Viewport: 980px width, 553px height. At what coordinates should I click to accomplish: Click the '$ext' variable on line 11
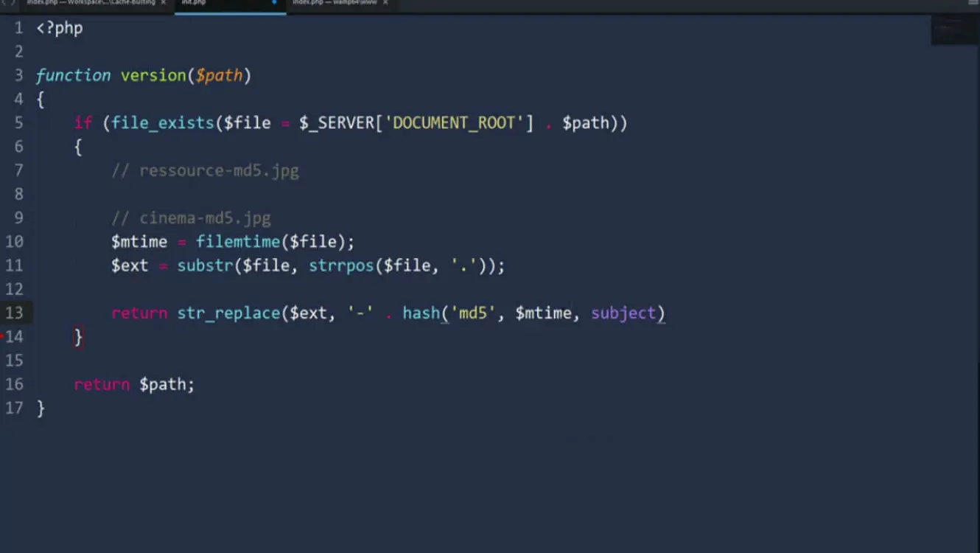pos(130,265)
